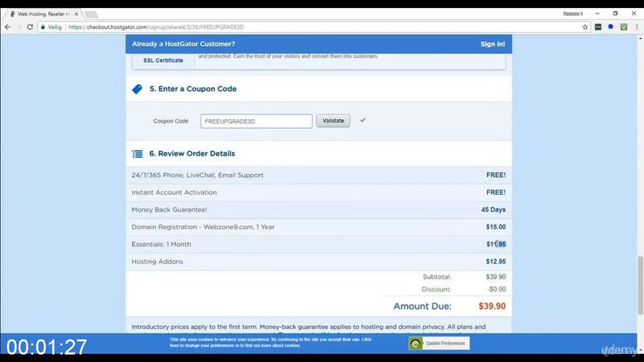Click the '$12.95' addons price
644x362 pixels.
(x=496, y=261)
